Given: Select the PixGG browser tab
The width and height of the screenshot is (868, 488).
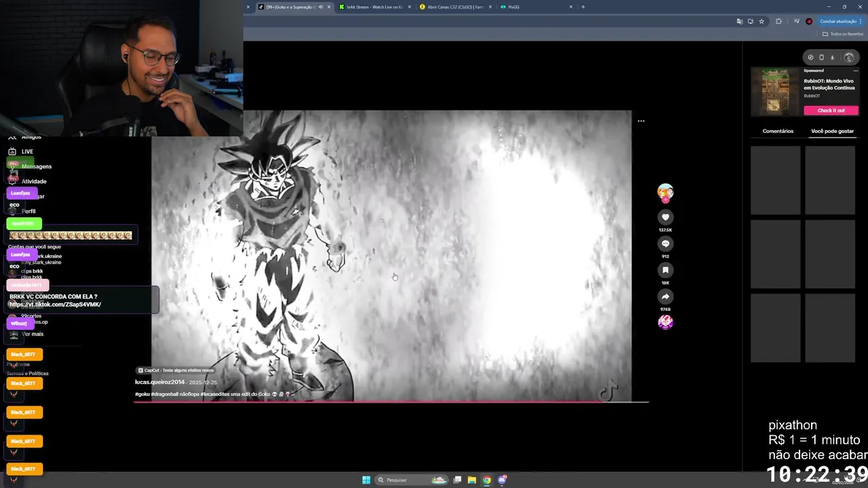Looking at the screenshot, I should (x=536, y=7).
